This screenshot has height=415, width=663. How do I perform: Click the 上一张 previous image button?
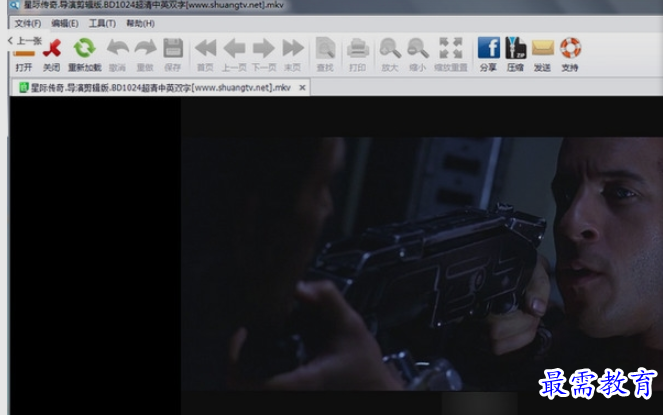tap(25, 41)
